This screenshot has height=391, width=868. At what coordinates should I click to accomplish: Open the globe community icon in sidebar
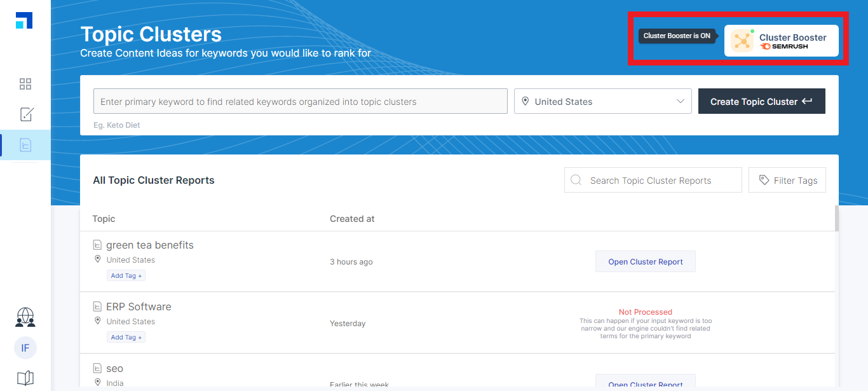[x=25, y=317]
